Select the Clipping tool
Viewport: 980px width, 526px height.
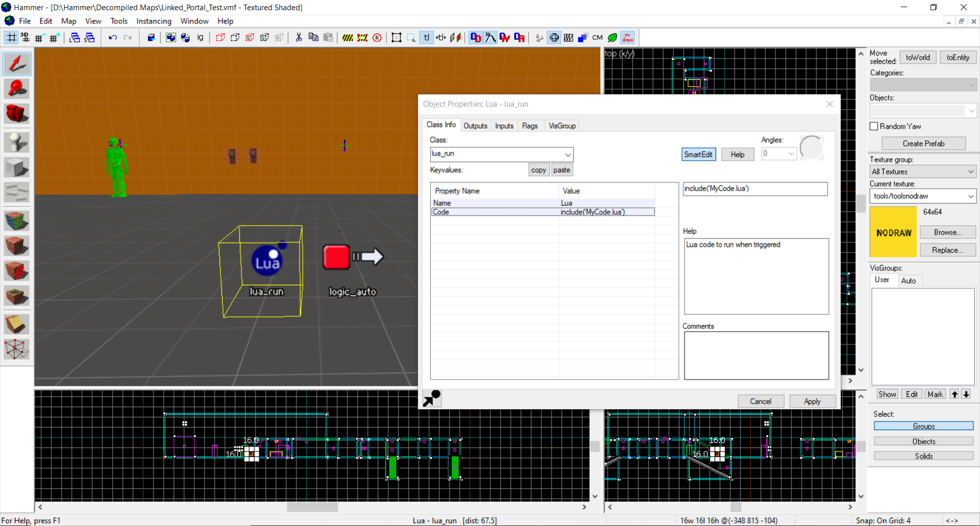(17, 324)
